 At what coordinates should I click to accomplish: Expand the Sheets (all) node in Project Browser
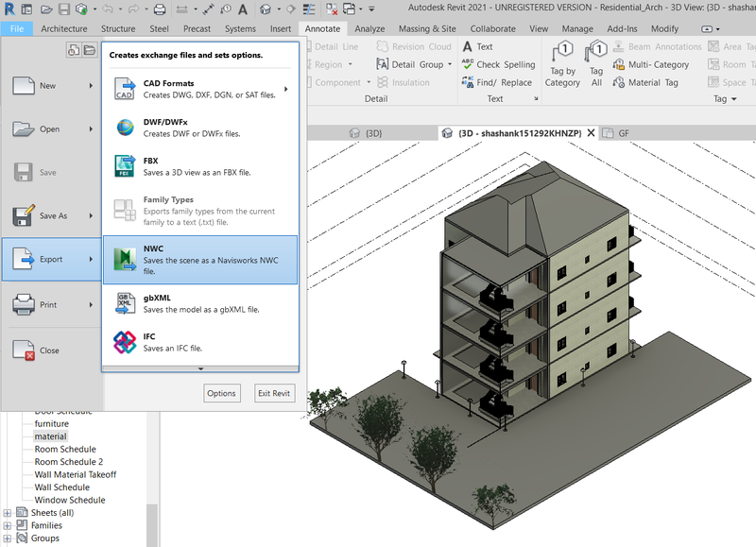point(9,512)
